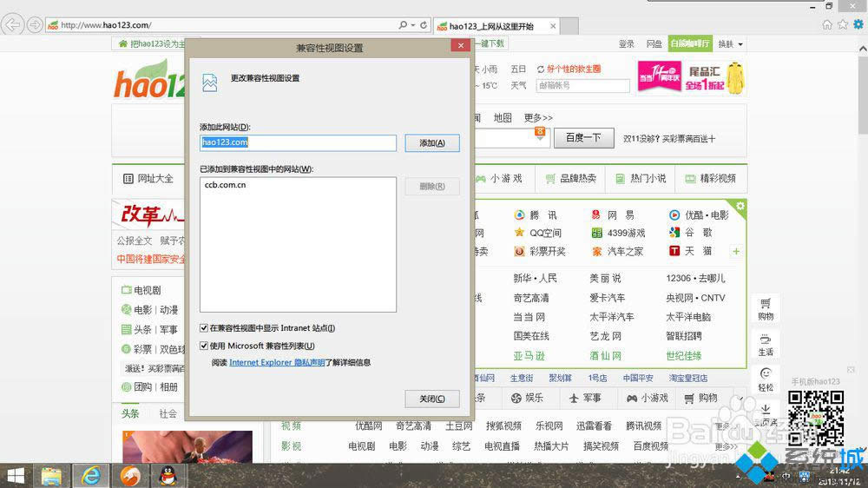
Task: Click the 关闭(C) button in dialog
Action: coord(431,399)
